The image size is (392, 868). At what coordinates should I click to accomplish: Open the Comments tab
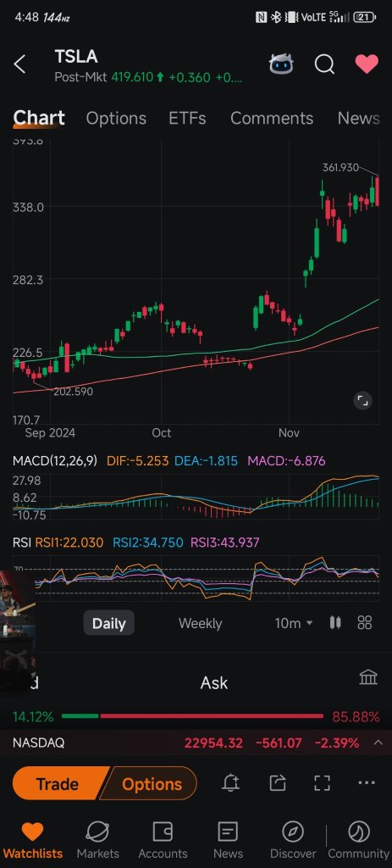pyautogui.click(x=272, y=119)
